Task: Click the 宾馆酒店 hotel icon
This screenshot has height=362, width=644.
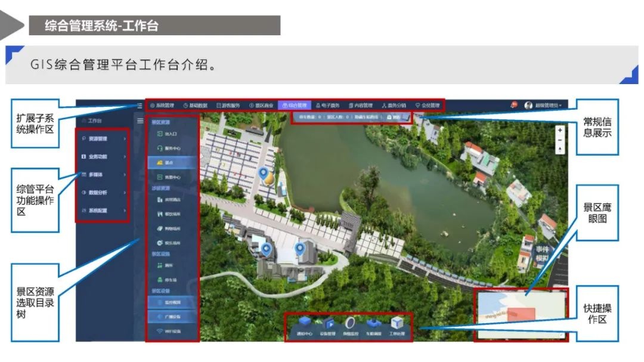Action: 160,200
